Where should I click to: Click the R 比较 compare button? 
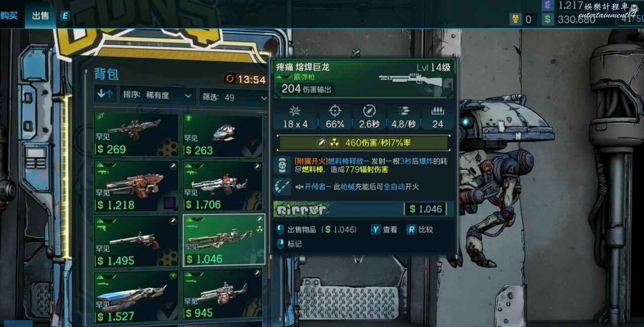pyautogui.click(x=420, y=230)
